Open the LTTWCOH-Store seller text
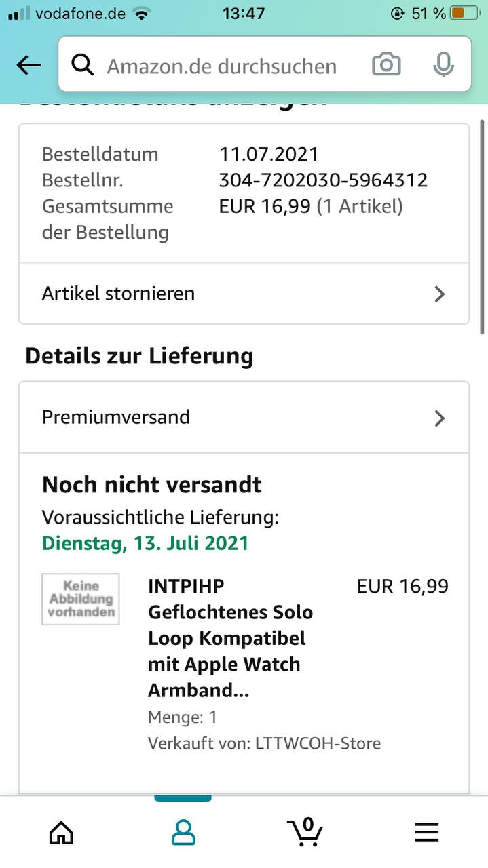 point(318,743)
